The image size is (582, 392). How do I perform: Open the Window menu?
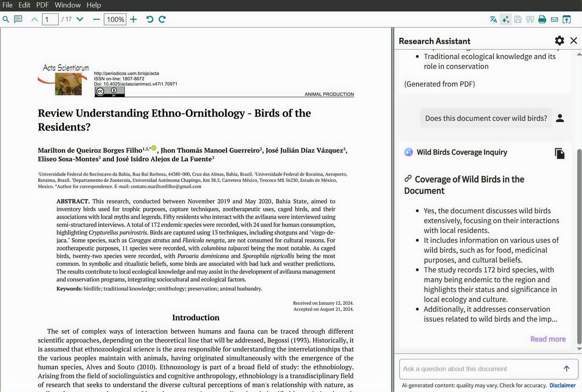[67, 5]
